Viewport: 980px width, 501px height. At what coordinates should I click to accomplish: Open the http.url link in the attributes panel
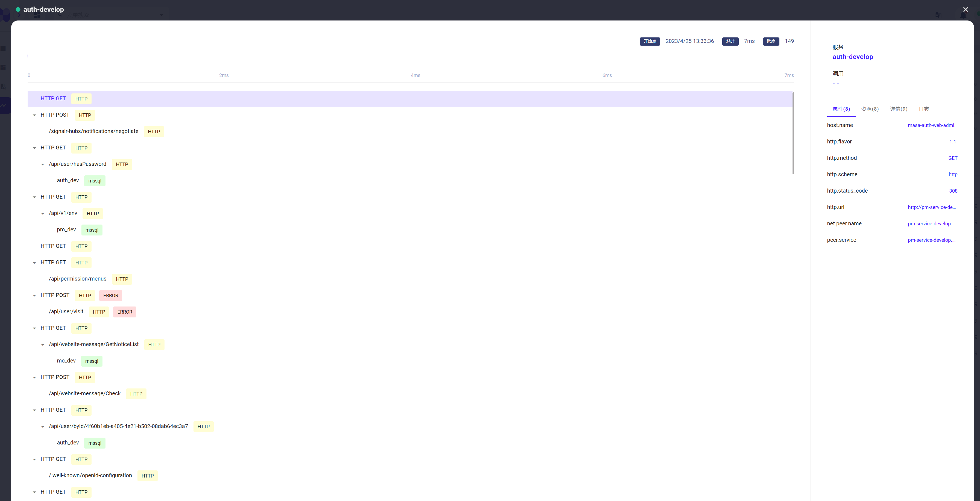click(x=932, y=207)
